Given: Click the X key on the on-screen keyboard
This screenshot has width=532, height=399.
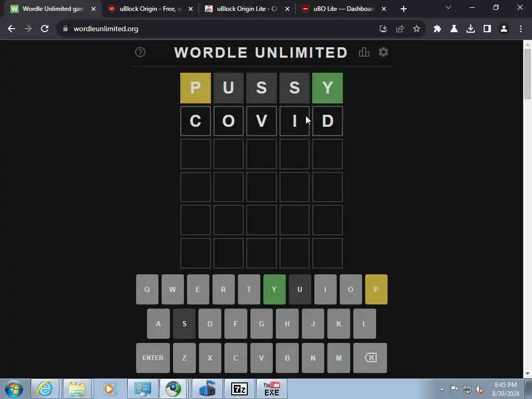Looking at the screenshot, I should [210, 357].
